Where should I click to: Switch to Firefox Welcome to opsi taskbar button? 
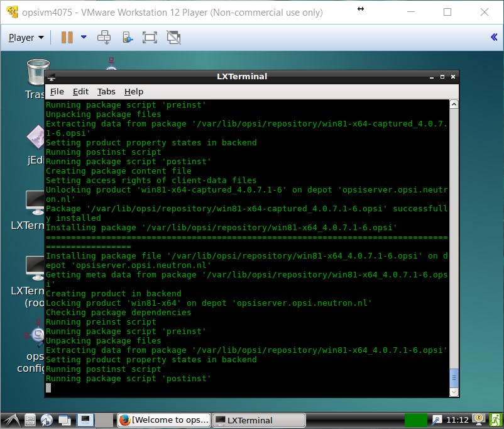[x=164, y=420]
